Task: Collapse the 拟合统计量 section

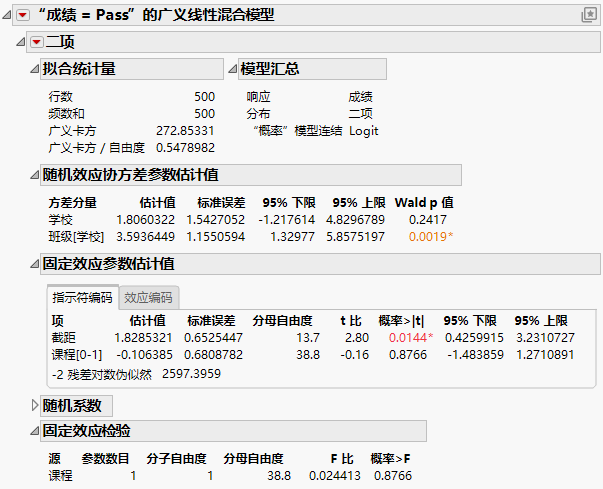Action: tap(35, 69)
